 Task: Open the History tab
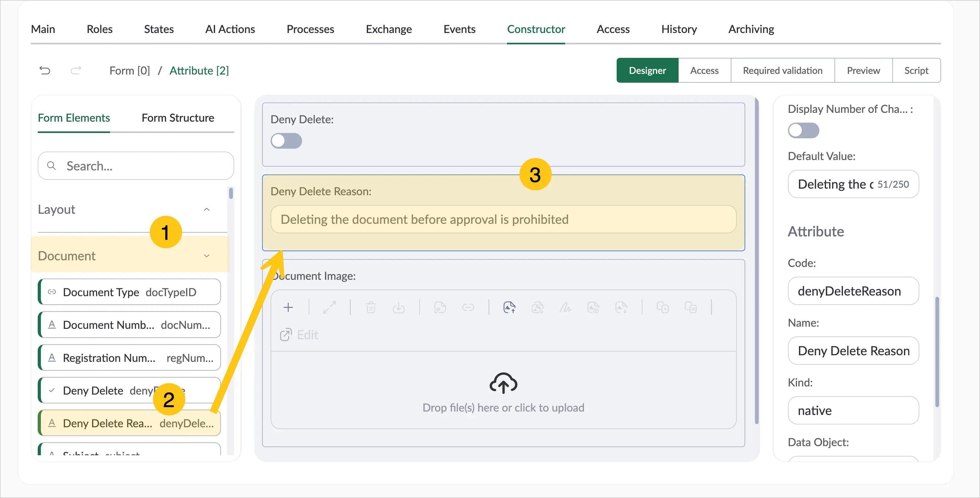(679, 29)
